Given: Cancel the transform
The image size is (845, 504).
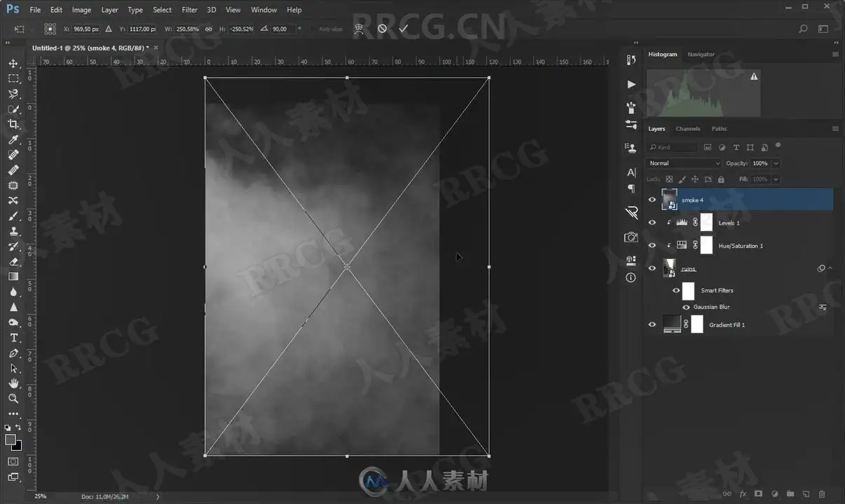Looking at the screenshot, I should (x=382, y=29).
